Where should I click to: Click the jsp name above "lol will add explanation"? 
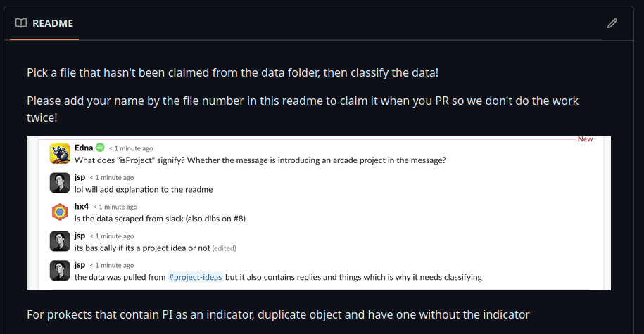(80, 177)
